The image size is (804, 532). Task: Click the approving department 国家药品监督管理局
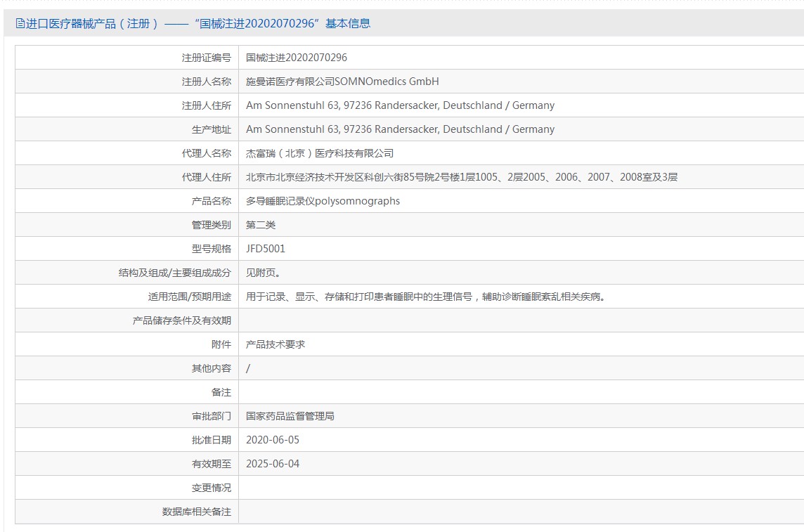[x=290, y=416]
